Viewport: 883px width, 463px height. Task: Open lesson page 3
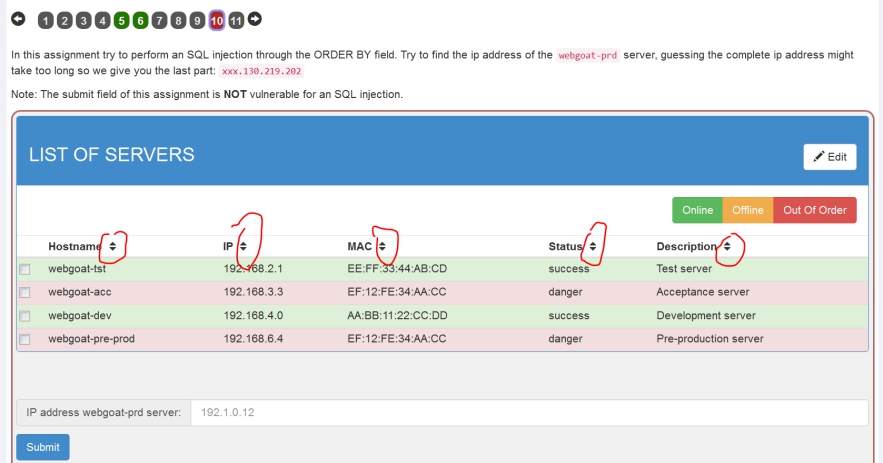point(83,21)
